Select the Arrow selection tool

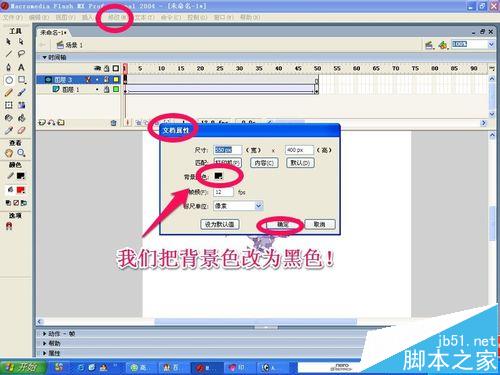[9, 42]
